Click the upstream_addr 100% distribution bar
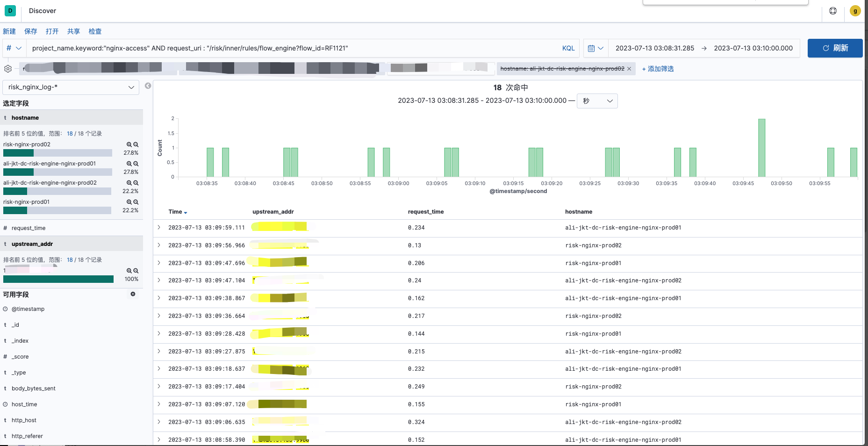This screenshot has height=446, width=868. pos(58,279)
